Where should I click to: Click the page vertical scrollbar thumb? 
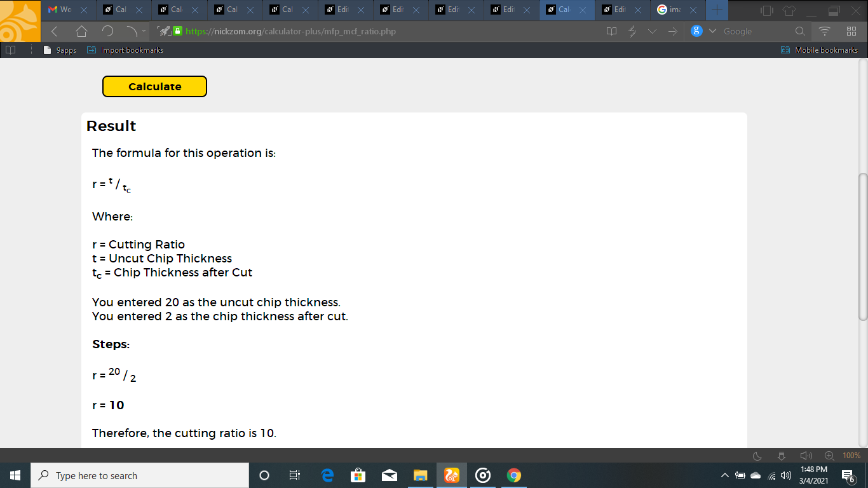tap(863, 247)
